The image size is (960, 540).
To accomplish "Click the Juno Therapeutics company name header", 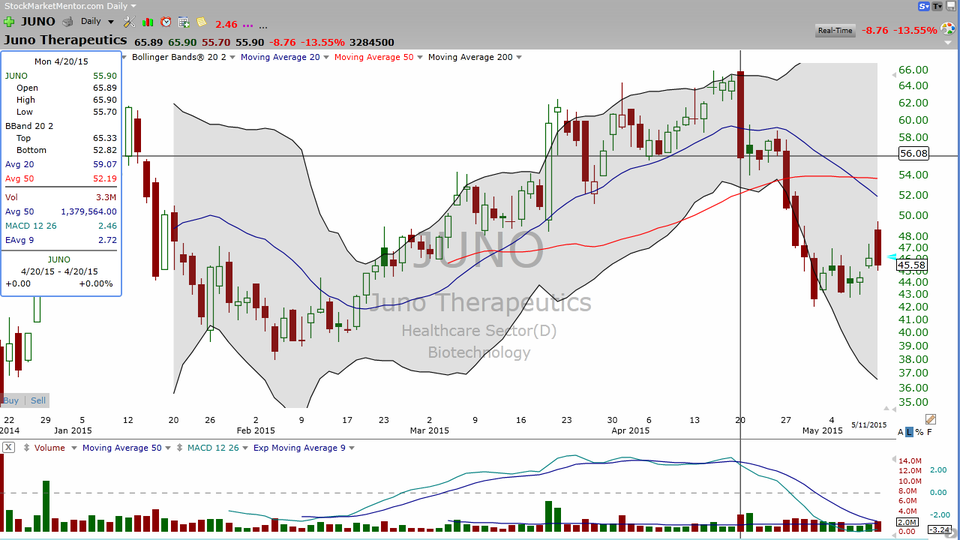I will click(x=66, y=40).
